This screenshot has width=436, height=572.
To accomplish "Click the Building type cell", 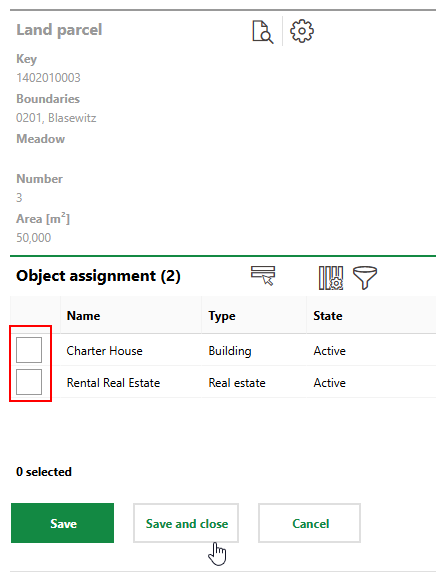I will 230,351.
